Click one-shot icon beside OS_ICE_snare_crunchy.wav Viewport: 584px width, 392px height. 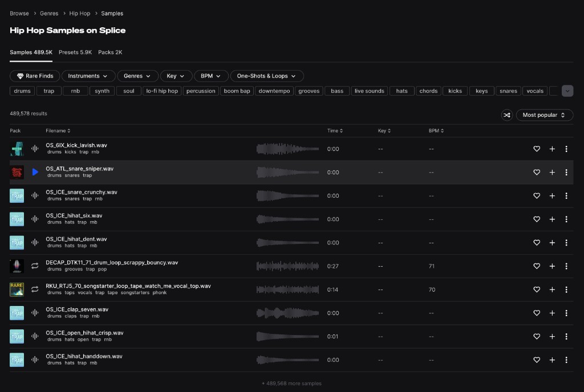(x=35, y=195)
